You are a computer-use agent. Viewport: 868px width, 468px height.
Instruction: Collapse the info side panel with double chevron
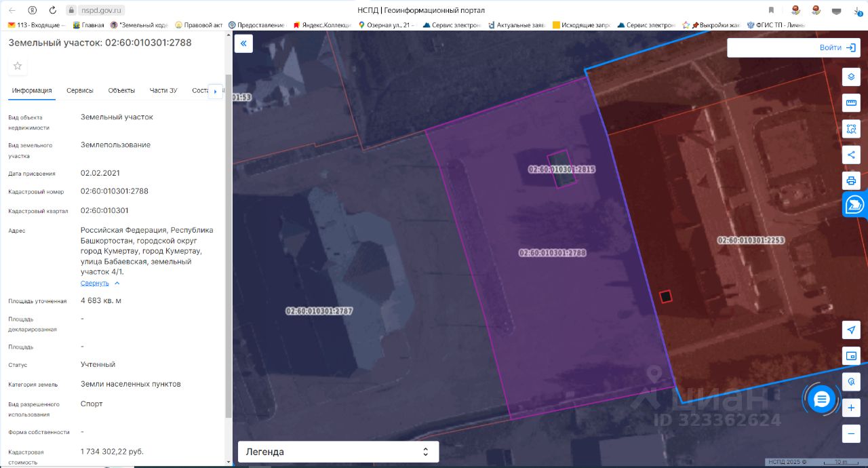(243, 44)
